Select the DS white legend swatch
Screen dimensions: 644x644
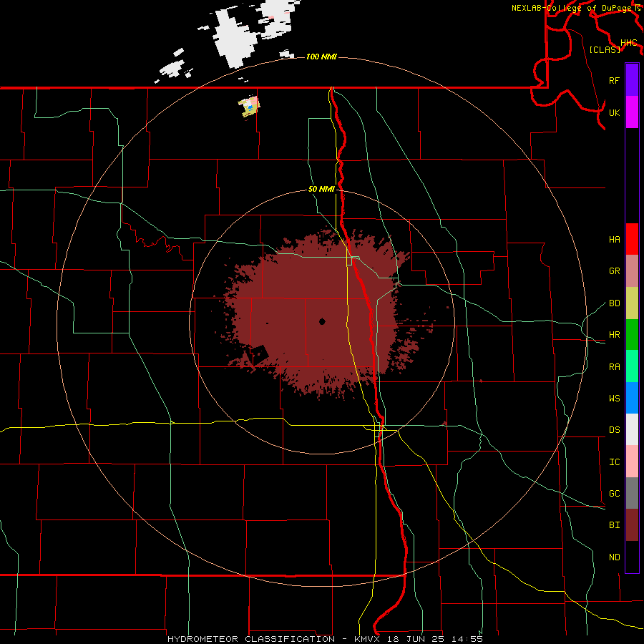(x=632, y=429)
